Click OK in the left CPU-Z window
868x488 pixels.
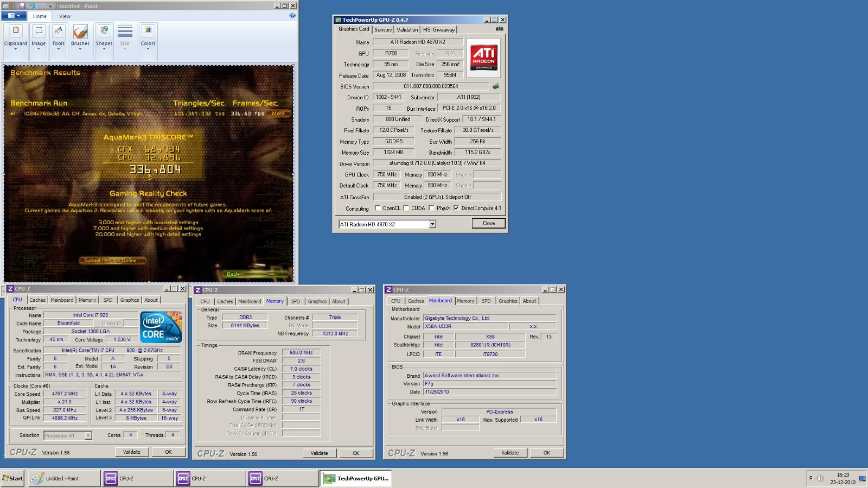point(168,452)
